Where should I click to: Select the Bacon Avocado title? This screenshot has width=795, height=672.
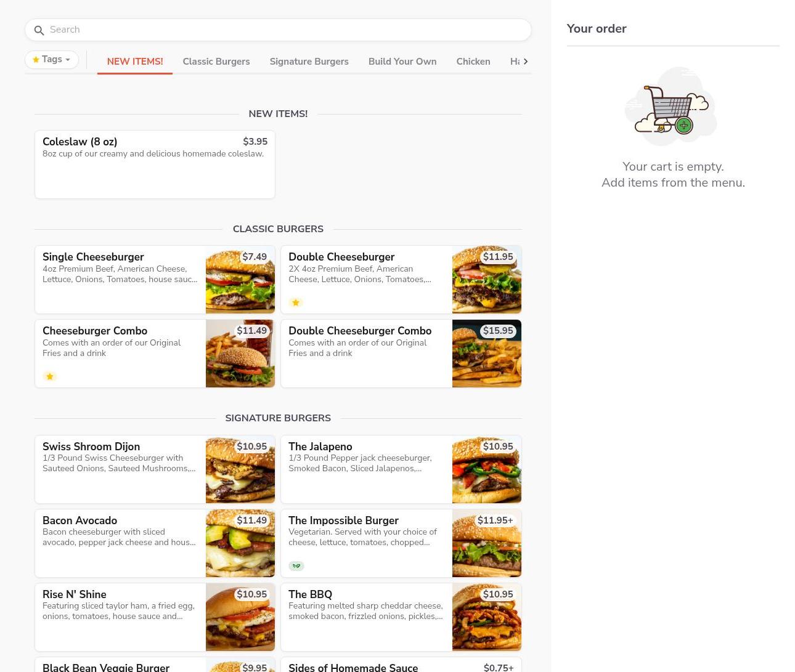[x=79, y=520]
